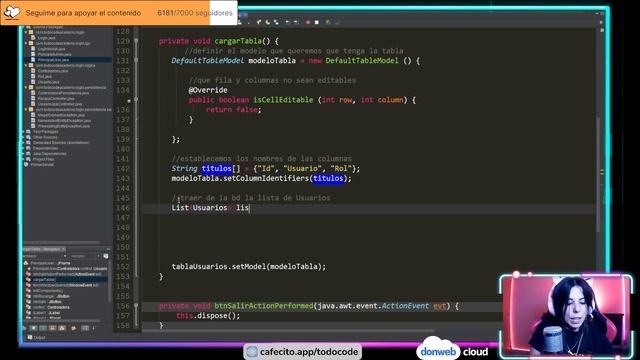Collapse the login.igu package node
The height and width of the screenshot is (360, 640).
26,43
